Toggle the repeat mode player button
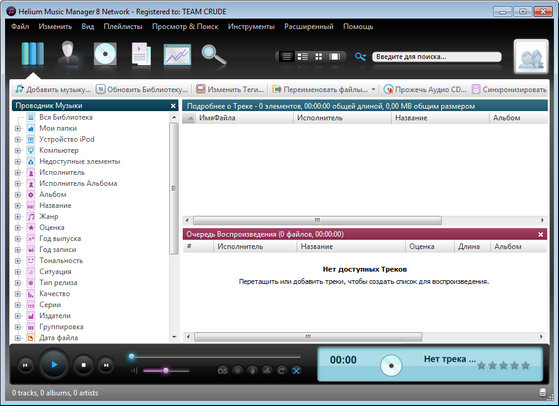The image size is (559, 406). [282, 371]
